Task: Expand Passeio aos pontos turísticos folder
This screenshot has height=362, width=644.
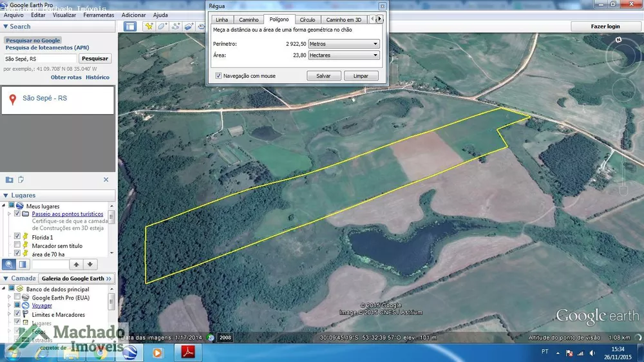Action: (x=9, y=214)
